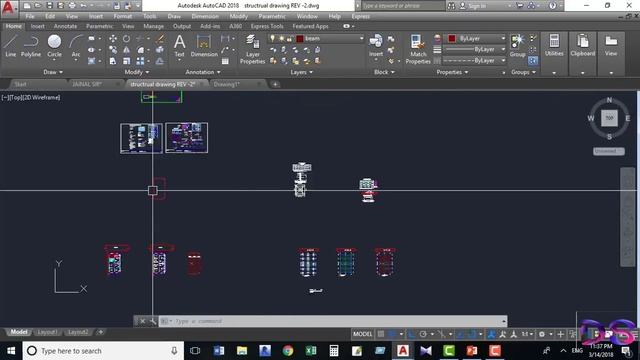This screenshot has height=360, width=640.
Task: Click the Offset tool icon
Action: [160, 61]
